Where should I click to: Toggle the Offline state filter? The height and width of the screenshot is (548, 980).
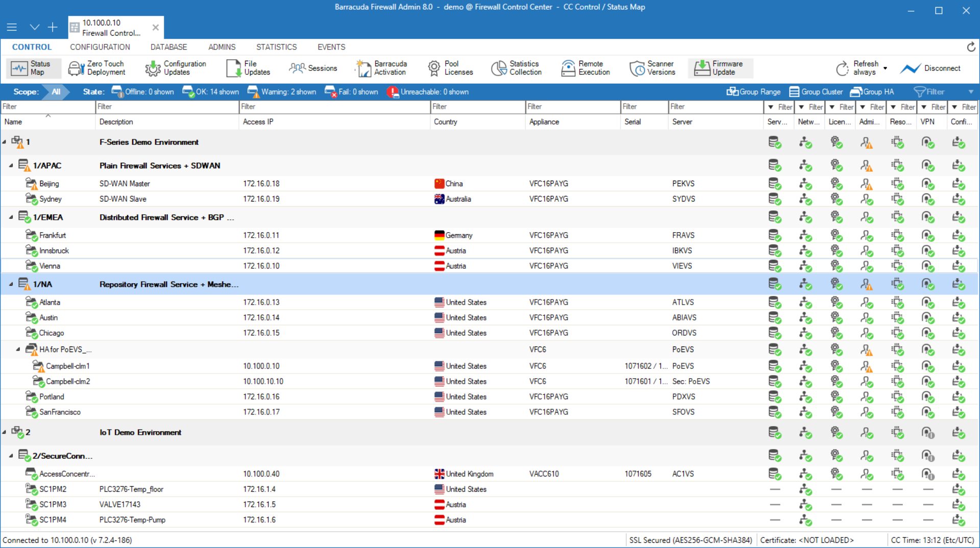[x=143, y=92]
